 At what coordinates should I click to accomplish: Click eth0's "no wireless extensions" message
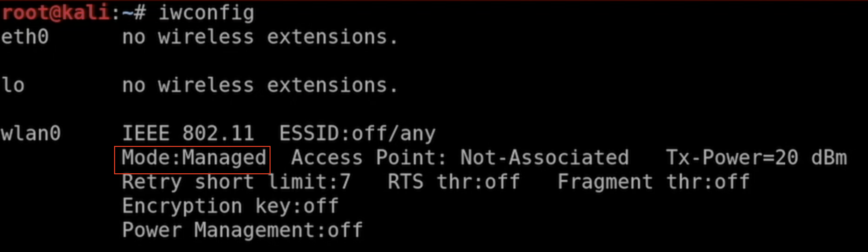[x=260, y=37]
